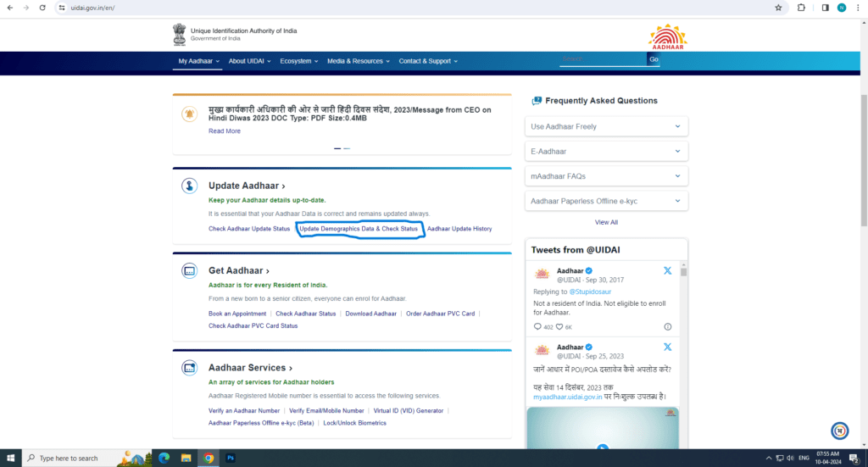Click the reply count icon showing 402

click(537, 326)
